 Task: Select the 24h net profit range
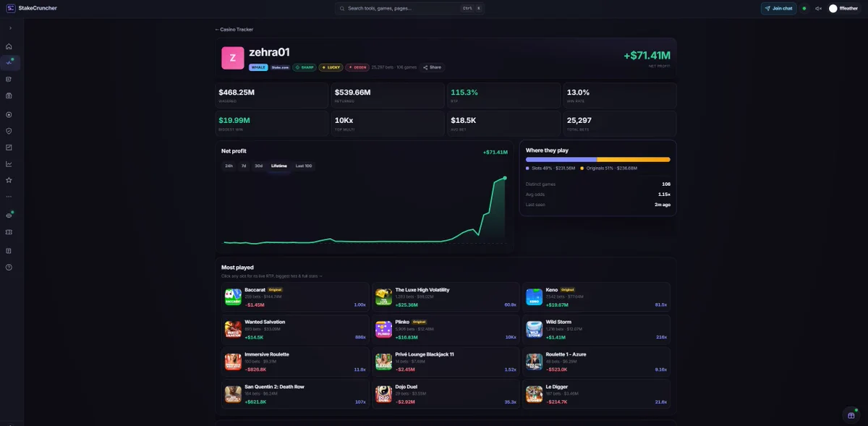229,166
